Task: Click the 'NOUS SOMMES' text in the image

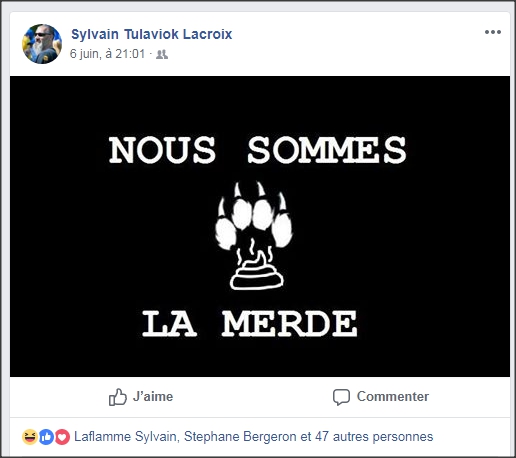Action: coord(257,150)
